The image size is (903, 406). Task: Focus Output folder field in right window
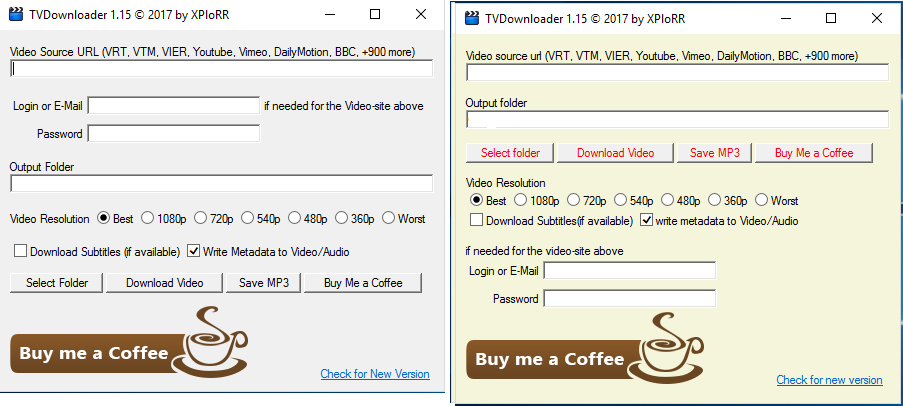677,120
